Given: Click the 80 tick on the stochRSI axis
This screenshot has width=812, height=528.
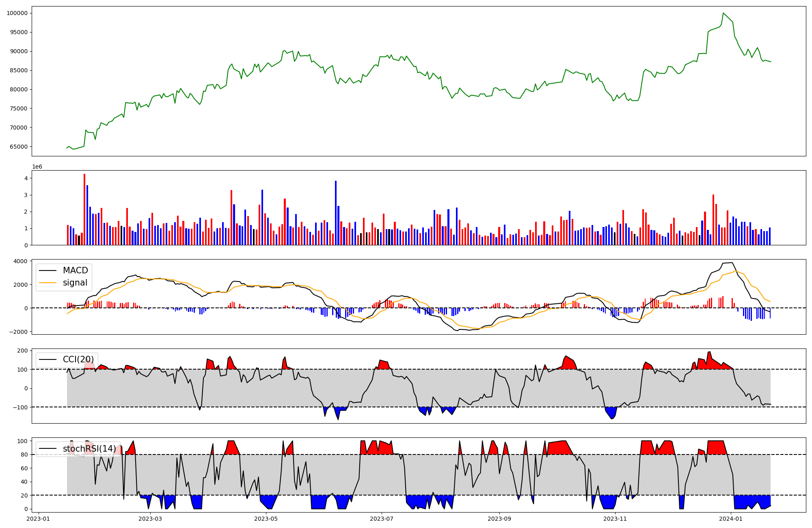Looking at the screenshot, I should [x=25, y=455].
